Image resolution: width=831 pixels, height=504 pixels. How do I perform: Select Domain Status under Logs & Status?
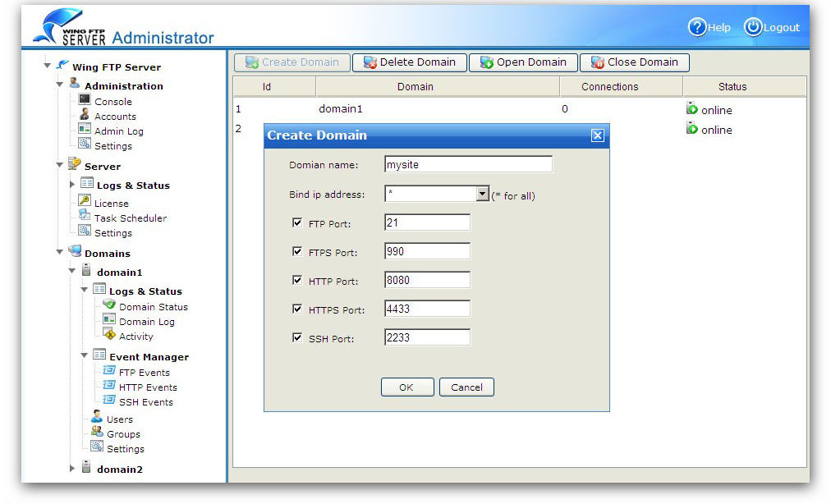click(153, 307)
